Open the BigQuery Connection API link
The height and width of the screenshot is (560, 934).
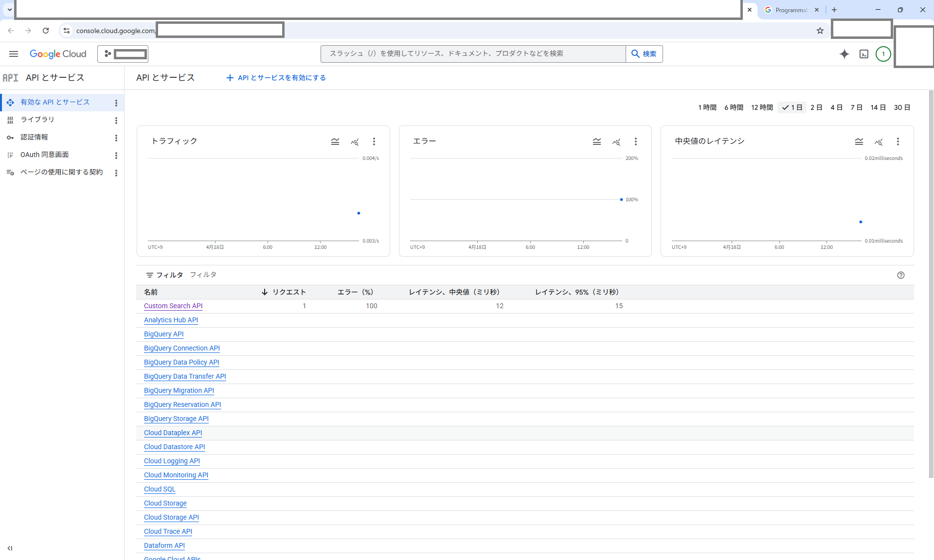click(182, 348)
